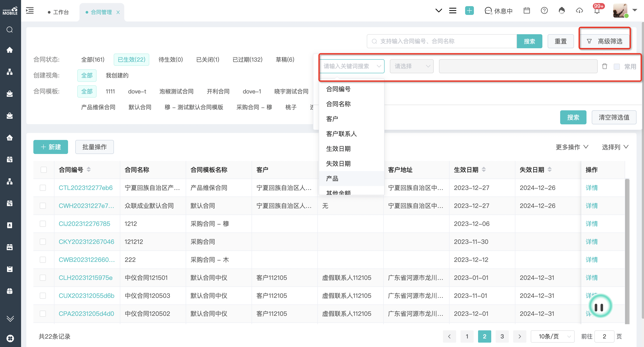Open 详情 for CTL202312277eb6
Viewport: 644px width, 347px height.
coord(592,188)
